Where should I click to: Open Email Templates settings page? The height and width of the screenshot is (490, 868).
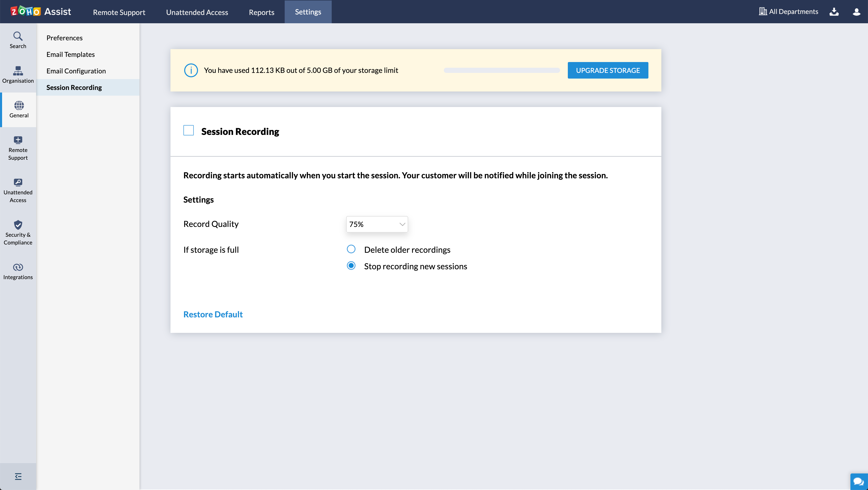71,54
